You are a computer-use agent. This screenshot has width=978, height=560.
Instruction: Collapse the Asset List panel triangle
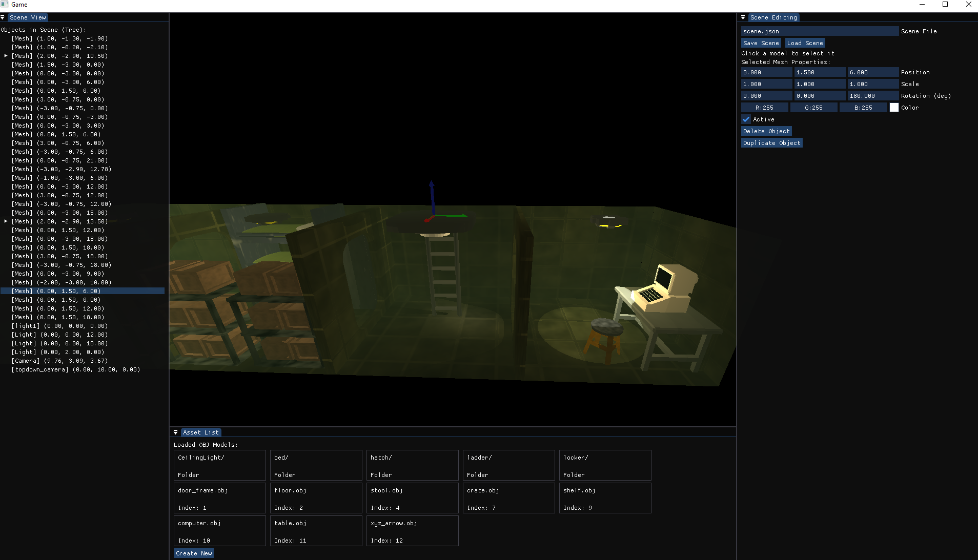point(175,432)
